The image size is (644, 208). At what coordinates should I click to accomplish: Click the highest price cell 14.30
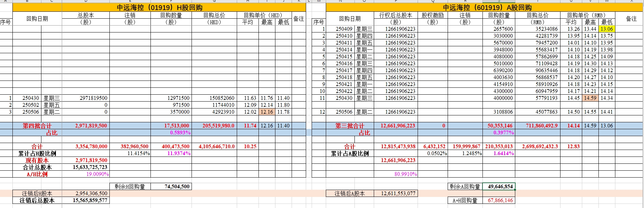(590, 64)
